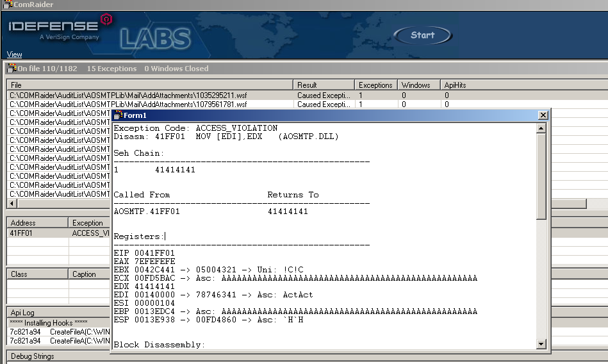This screenshot has height=364, width=608.
Task: Click the left arrow of the file list scrollbar
Action: [x=11, y=203]
